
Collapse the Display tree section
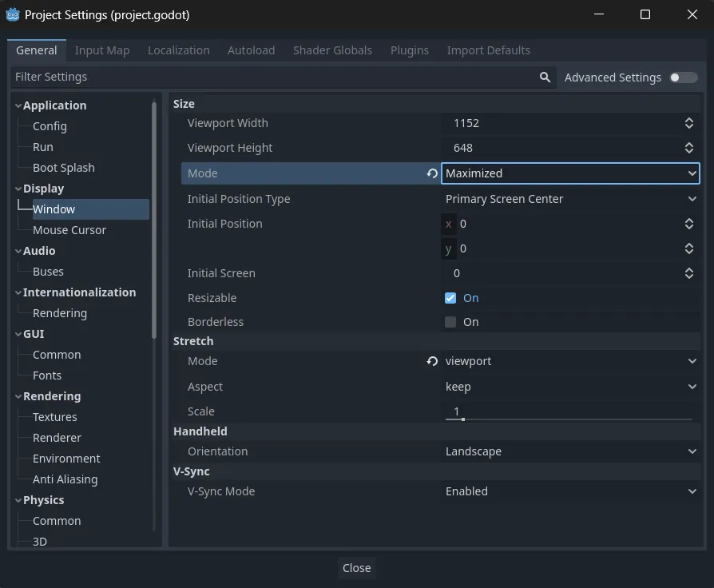pyautogui.click(x=18, y=189)
